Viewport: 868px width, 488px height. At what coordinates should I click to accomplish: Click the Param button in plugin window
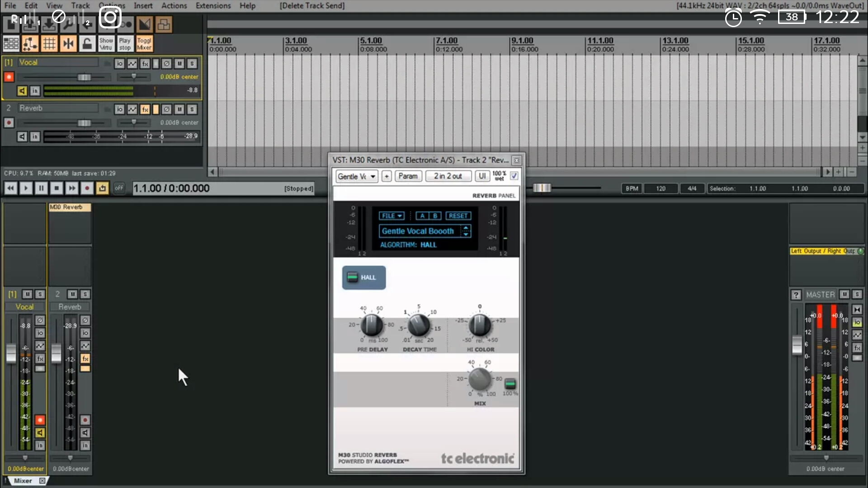pos(408,176)
